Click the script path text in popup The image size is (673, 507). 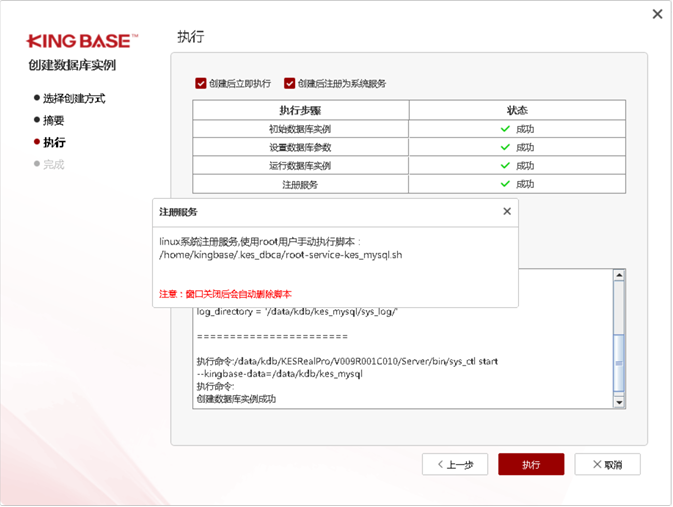click(x=280, y=255)
